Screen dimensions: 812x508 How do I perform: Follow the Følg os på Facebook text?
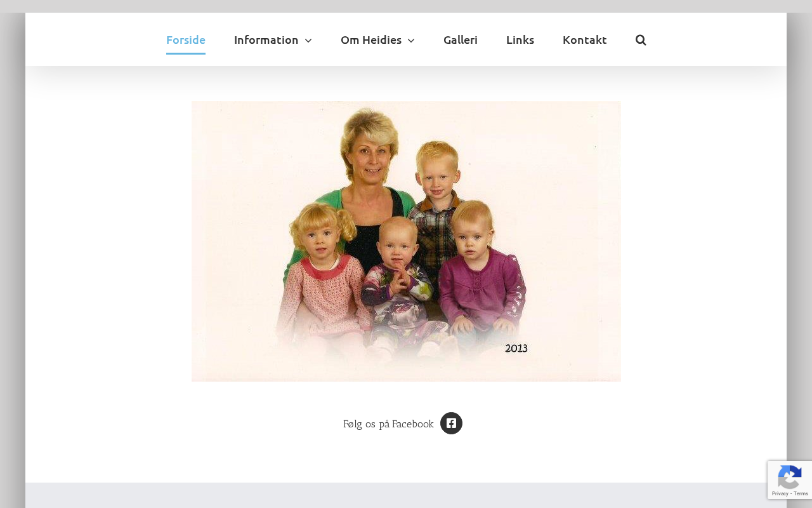(388, 424)
